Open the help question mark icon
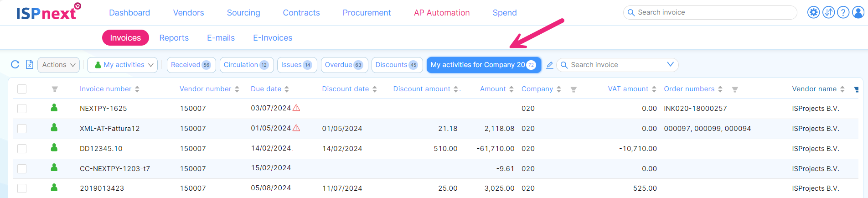 843,12
